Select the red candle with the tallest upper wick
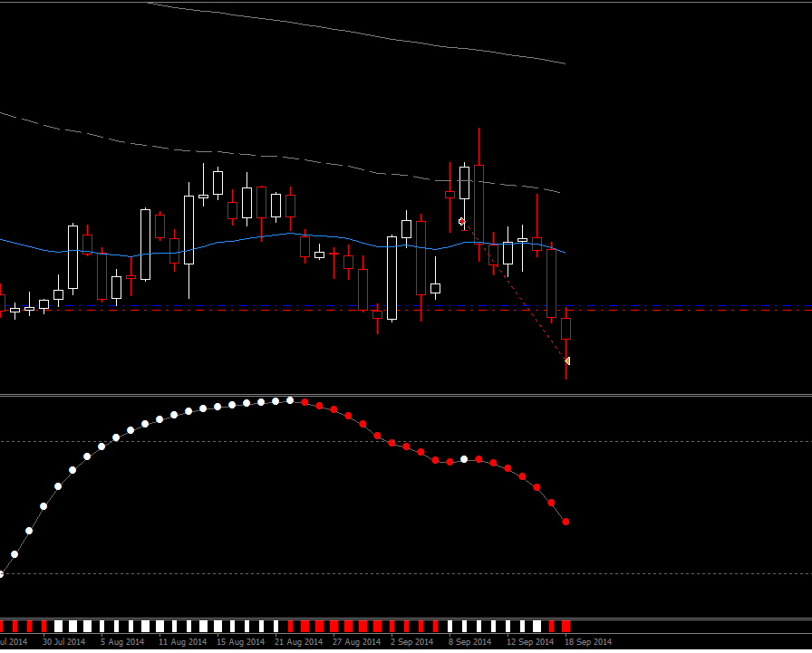 click(478, 205)
